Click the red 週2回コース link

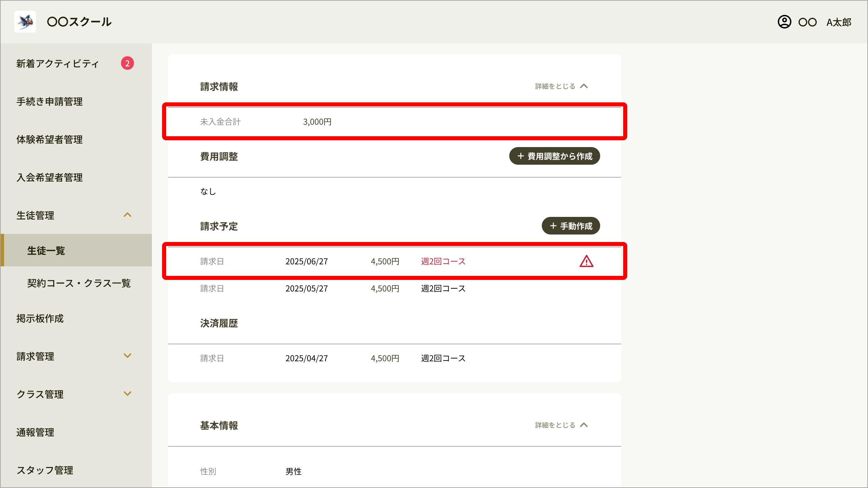pyautogui.click(x=443, y=261)
